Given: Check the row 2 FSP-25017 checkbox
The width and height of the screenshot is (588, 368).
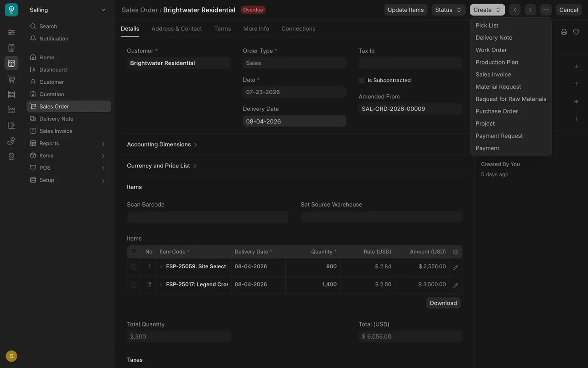Looking at the screenshot, I should [x=134, y=285].
